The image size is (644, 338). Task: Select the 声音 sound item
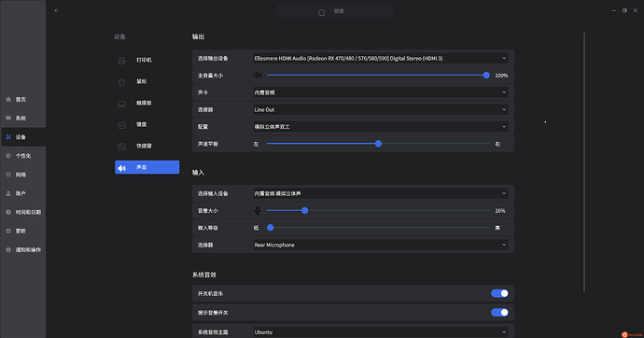pyautogui.click(x=147, y=167)
